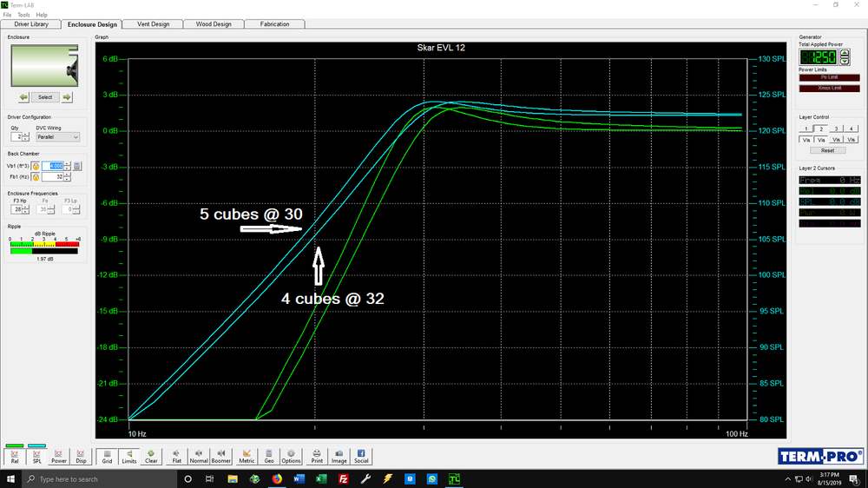Toggle visibility of layer 2
Image resolution: width=868 pixels, height=488 pixels.
tap(821, 140)
